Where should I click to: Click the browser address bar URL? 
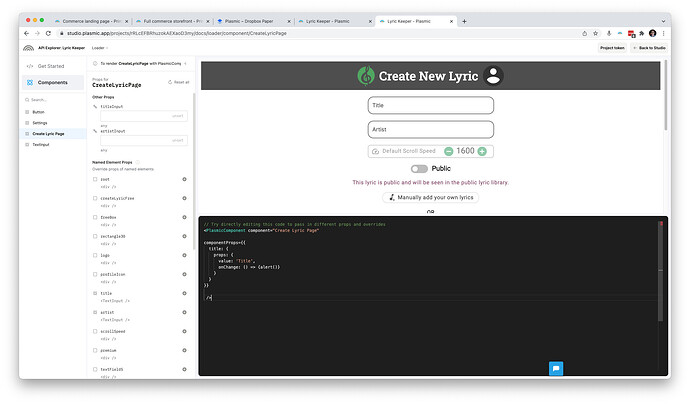(177, 33)
